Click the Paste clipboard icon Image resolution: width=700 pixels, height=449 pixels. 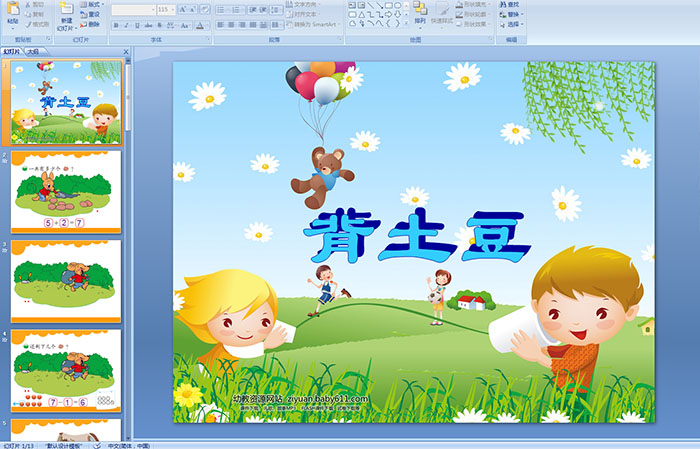tap(13, 8)
